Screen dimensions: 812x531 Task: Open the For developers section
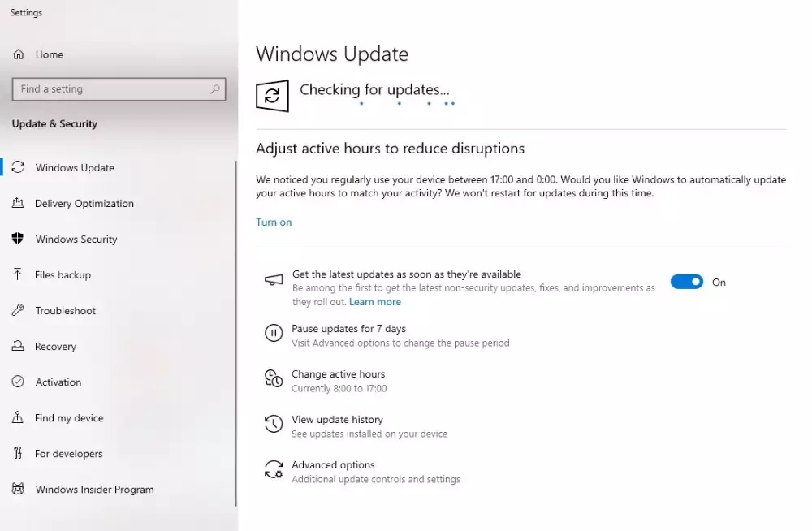(68, 454)
